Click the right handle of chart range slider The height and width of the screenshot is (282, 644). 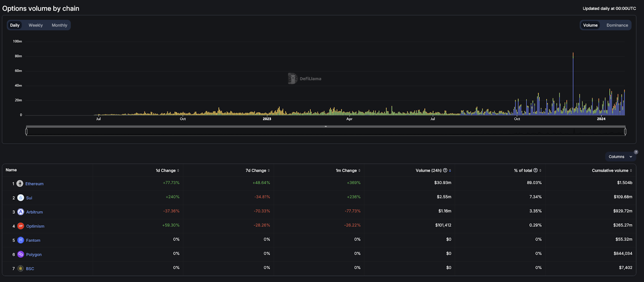tap(625, 131)
